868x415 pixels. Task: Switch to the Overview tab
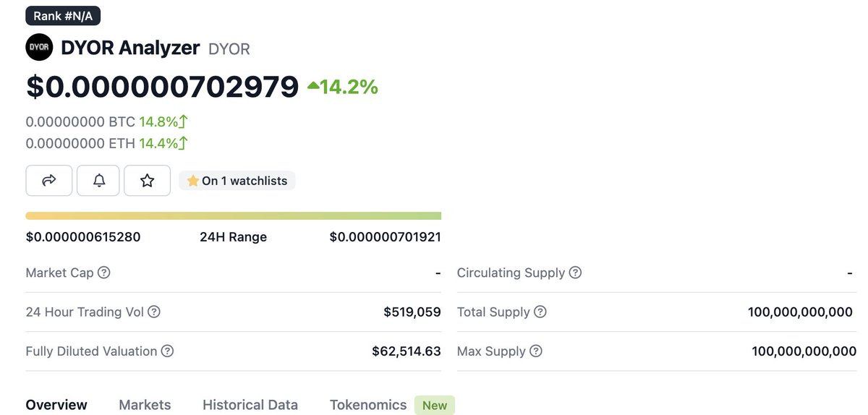[x=56, y=405]
